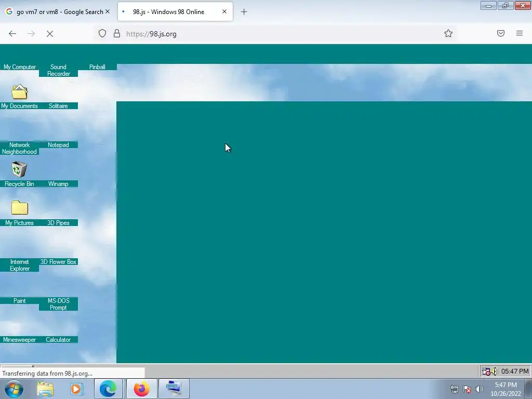This screenshot has height=399, width=532.
Task: Switch to the 98.js Windows 98 Online tab
Action: point(175,12)
